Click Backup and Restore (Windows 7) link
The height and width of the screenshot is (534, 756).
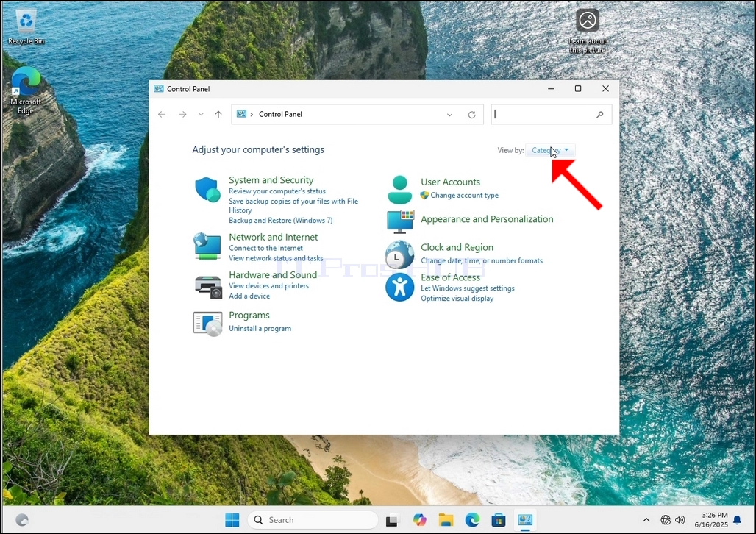click(x=281, y=221)
